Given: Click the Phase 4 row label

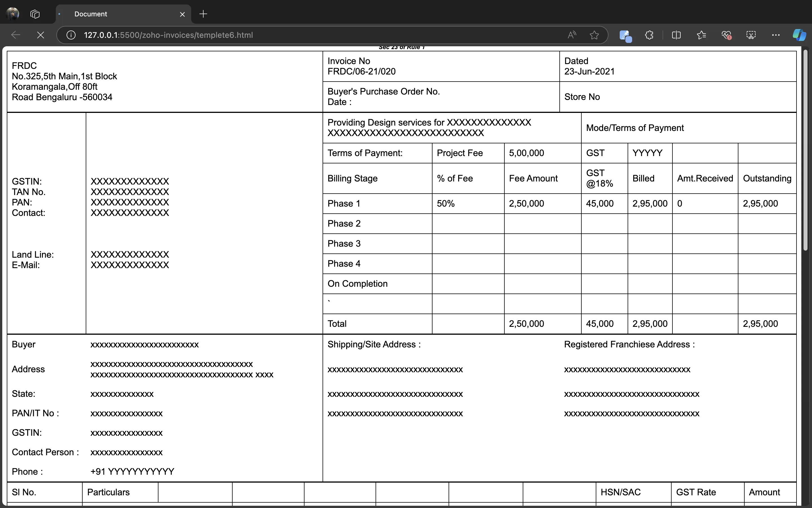Looking at the screenshot, I should click(344, 264).
